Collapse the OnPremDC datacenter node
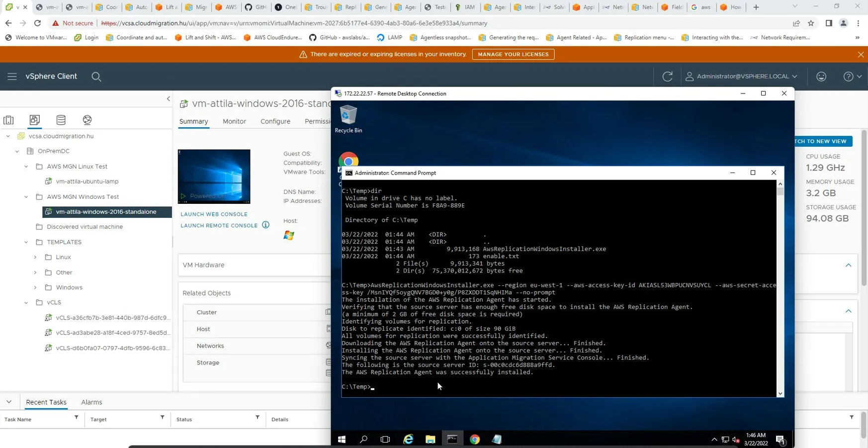 click(x=17, y=151)
